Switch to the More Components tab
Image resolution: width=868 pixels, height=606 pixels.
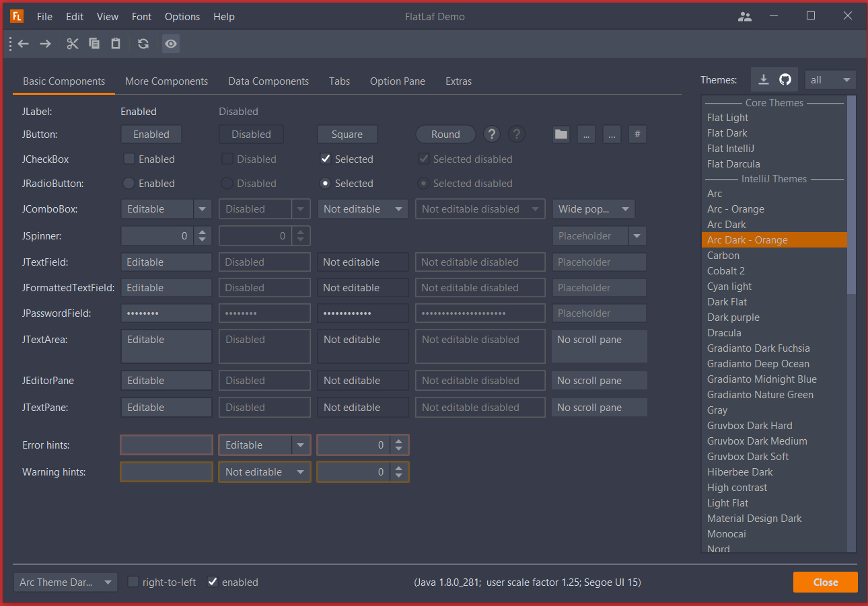click(x=166, y=81)
